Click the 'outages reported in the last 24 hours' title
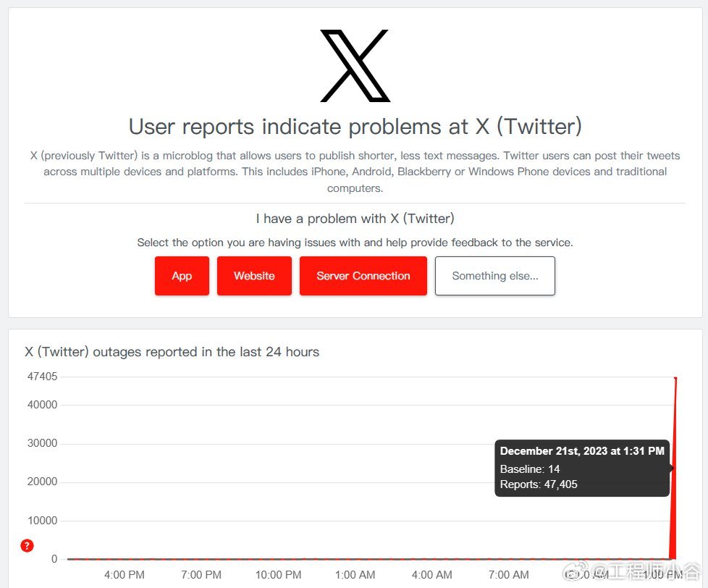The image size is (708, 588). (x=172, y=352)
